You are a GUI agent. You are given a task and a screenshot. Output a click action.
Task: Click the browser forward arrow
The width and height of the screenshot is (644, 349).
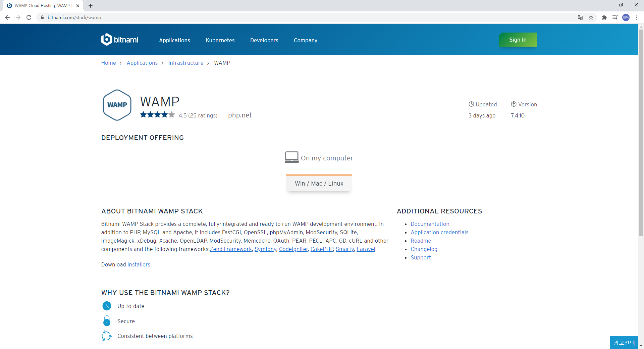tap(18, 17)
